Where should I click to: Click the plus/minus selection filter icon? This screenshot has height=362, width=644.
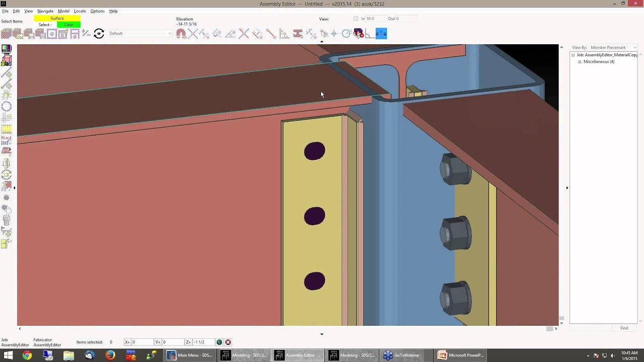86,34
